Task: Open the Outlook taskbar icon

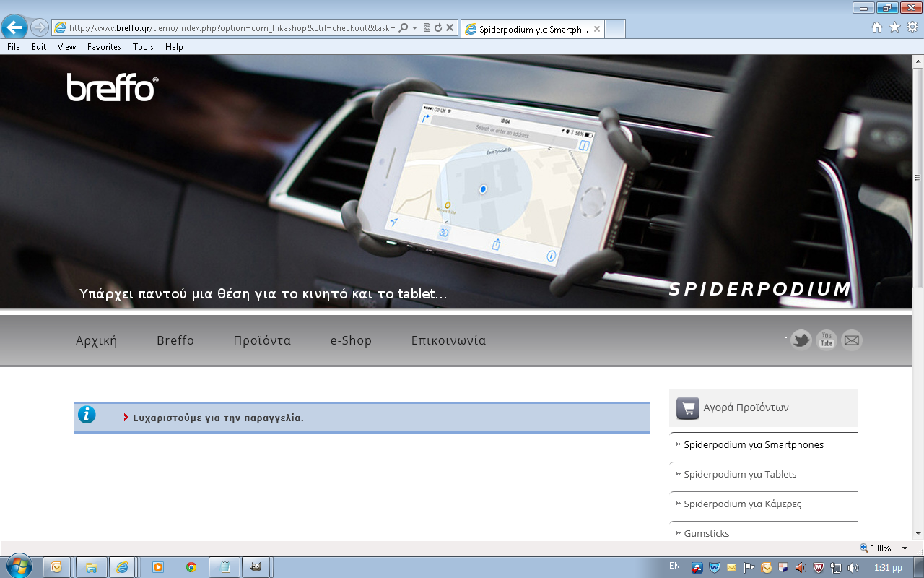Action: point(56,567)
